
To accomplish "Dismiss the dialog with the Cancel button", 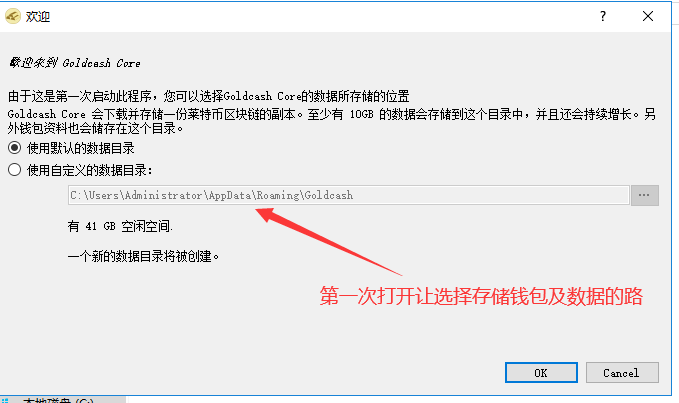I will [622, 373].
